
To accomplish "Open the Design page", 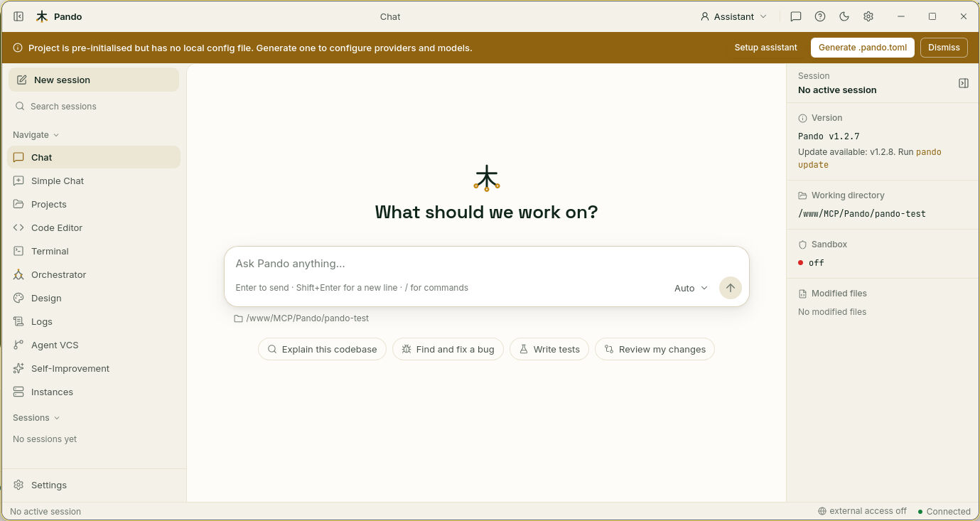I will pyautogui.click(x=94, y=298).
